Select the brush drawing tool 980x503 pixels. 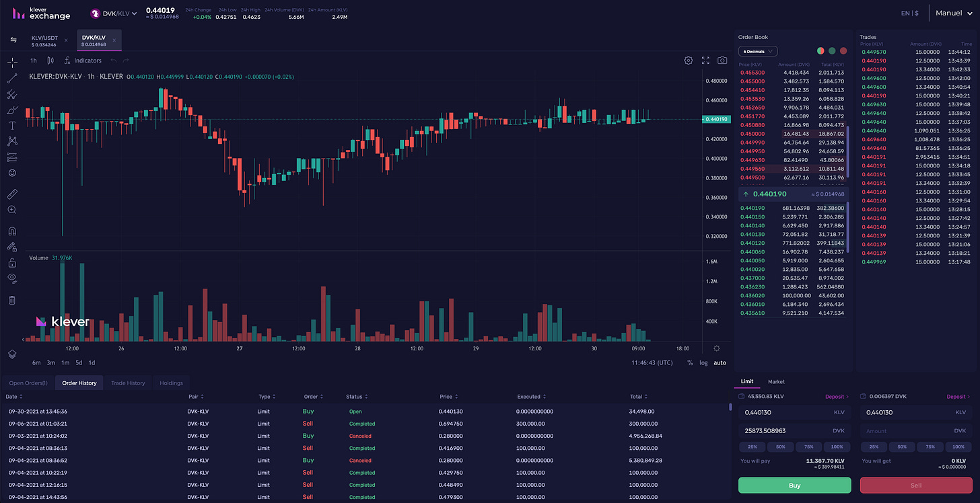[x=12, y=110]
